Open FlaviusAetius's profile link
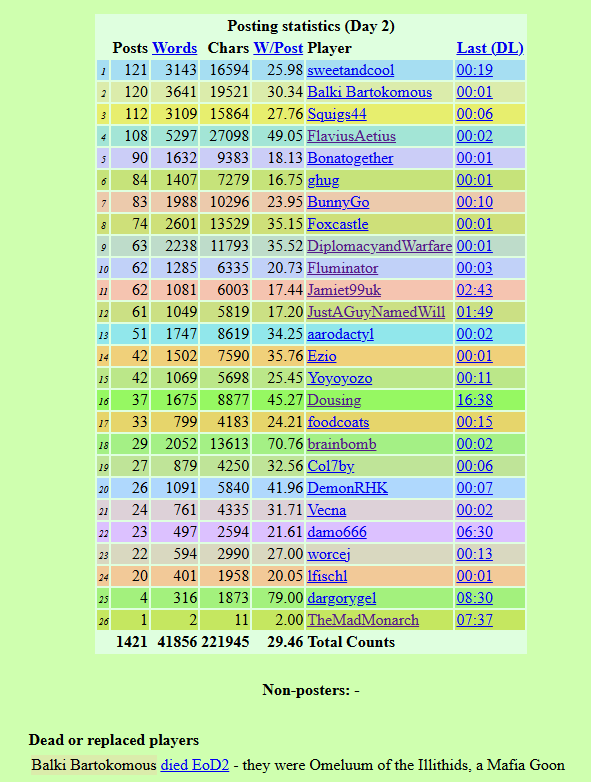 pyautogui.click(x=352, y=136)
